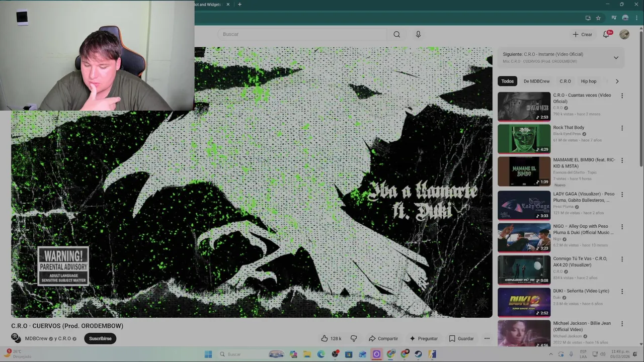Click the search magnifier button
This screenshot has width=644, height=362.
(396, 34)
